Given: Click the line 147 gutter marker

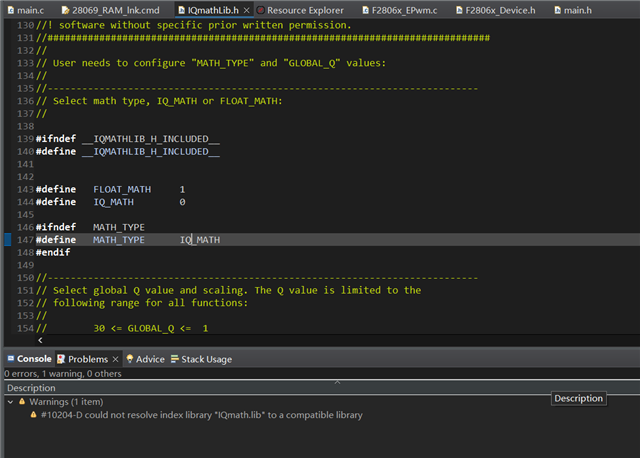Looking at the screenshot, I should [x=7, y=240].
